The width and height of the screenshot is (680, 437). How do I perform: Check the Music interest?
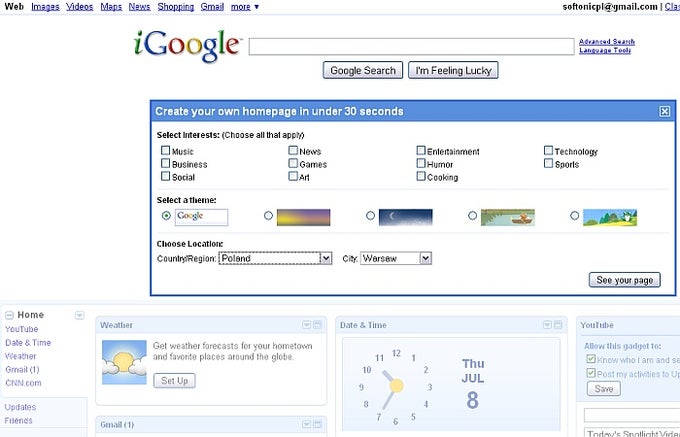point(165,150)
